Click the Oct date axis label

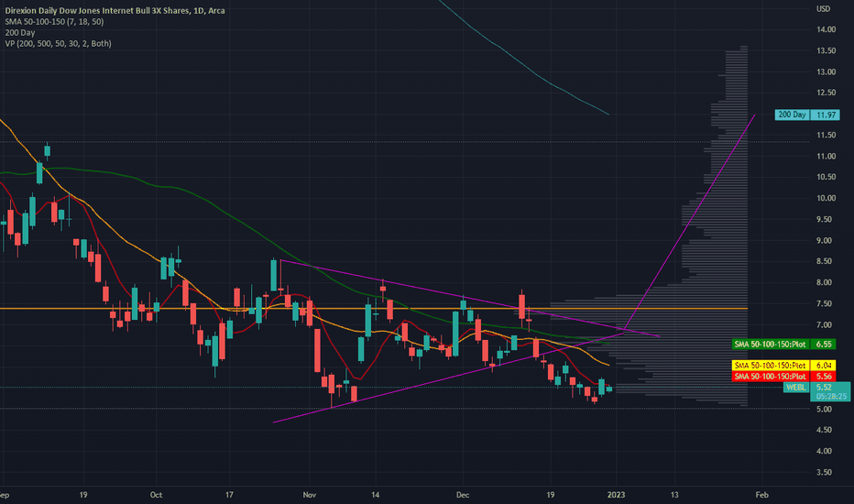tap(157, 495)
